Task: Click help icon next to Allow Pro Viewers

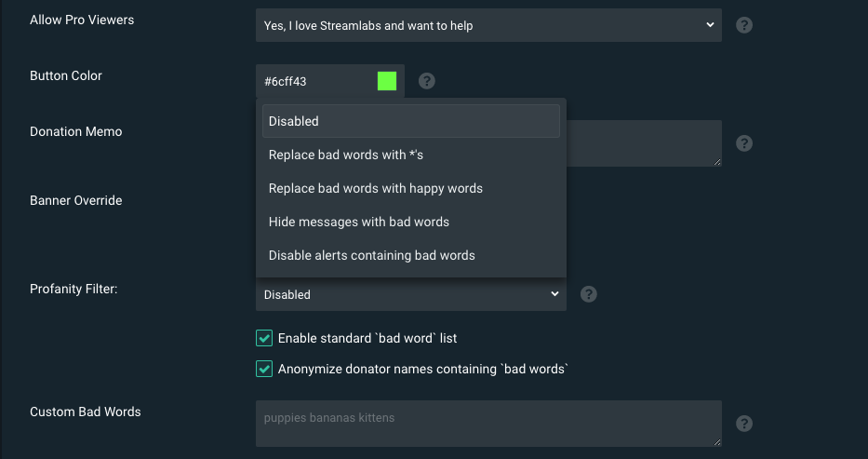Action: coord(744,25)
